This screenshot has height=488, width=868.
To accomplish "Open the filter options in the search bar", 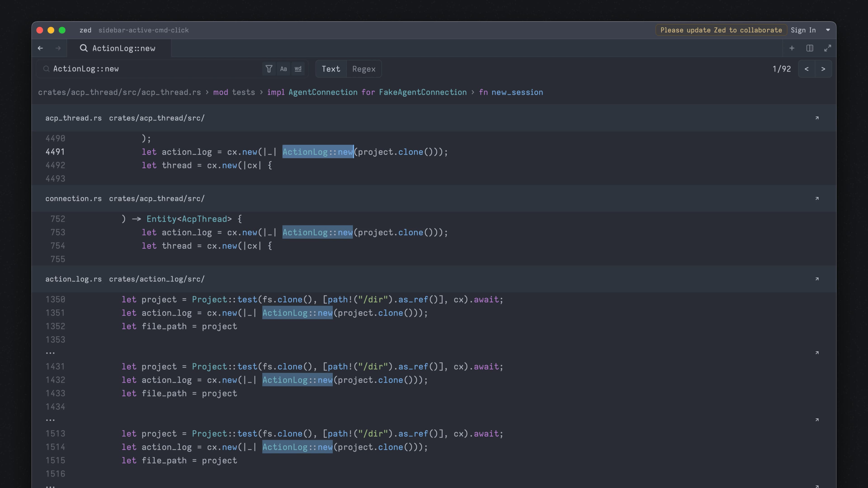I will click(x=269, y=69).
